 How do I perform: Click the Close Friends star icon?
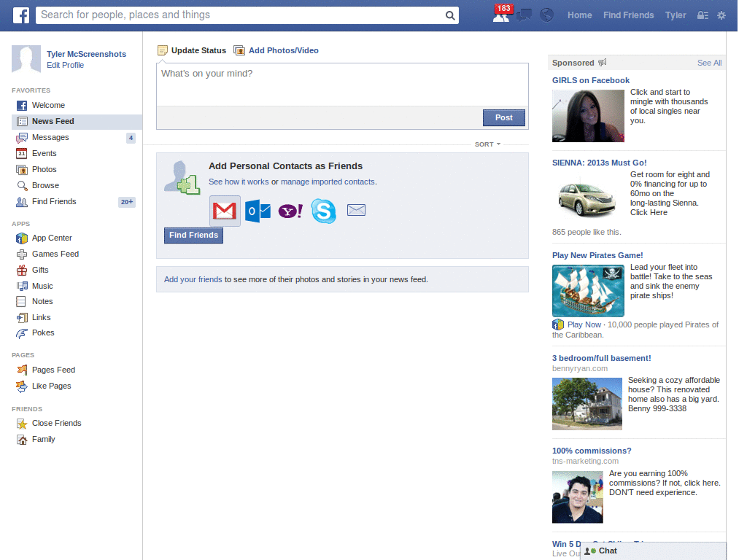22,424
